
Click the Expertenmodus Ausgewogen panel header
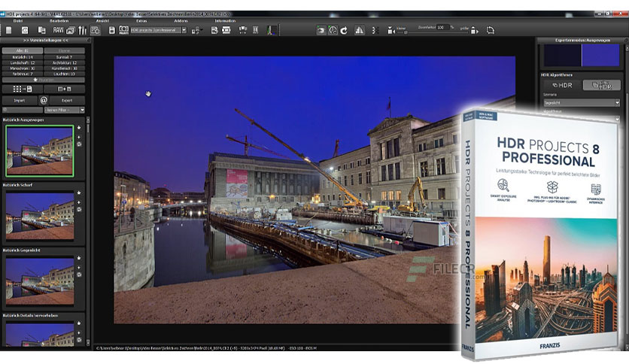582,41
